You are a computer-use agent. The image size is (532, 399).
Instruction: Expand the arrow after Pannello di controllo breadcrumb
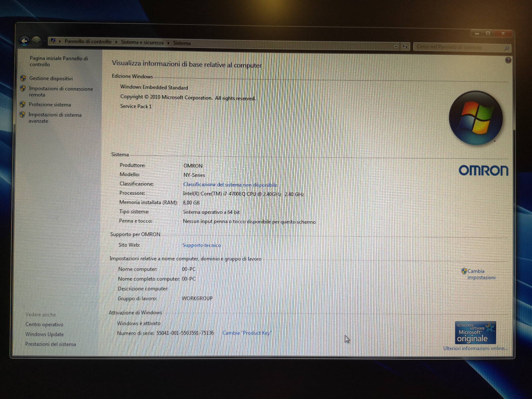tap(116, 42)
